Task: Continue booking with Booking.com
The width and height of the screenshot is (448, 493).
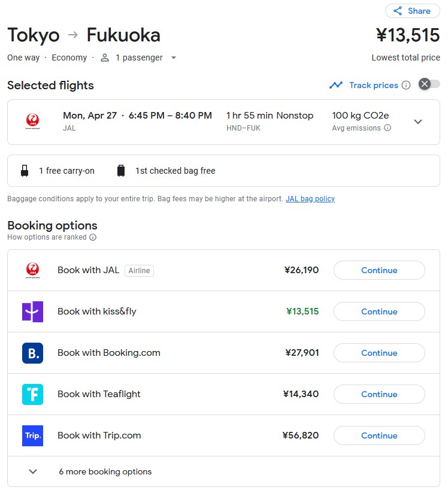Action: [x=379, y=353]
